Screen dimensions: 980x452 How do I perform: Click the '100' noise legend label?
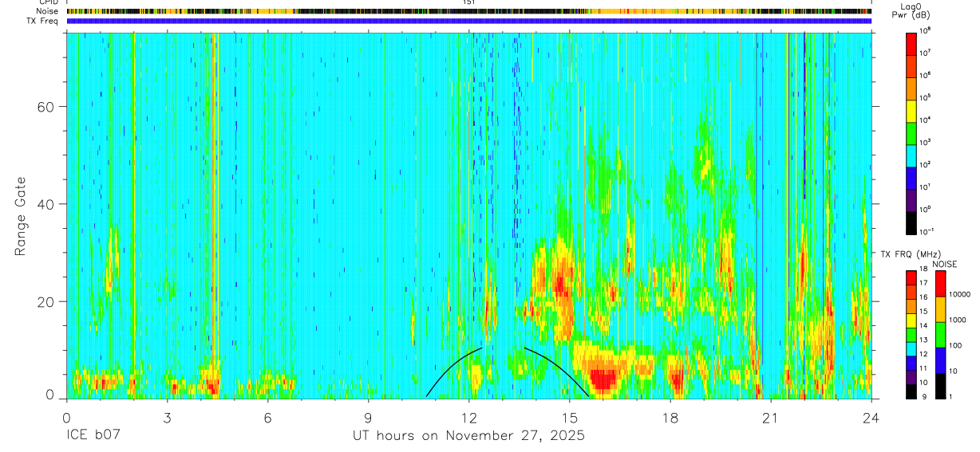coord(956,346)
